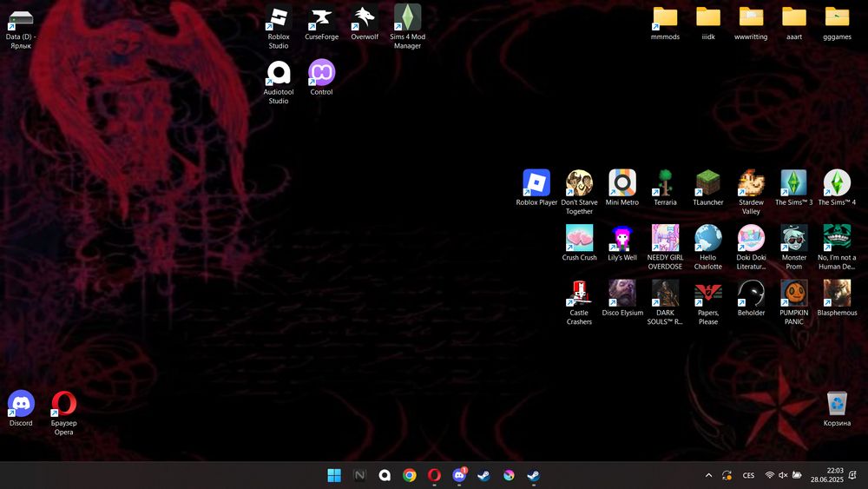
Task: Open the aaart folder
Action: tap(794, 23)
